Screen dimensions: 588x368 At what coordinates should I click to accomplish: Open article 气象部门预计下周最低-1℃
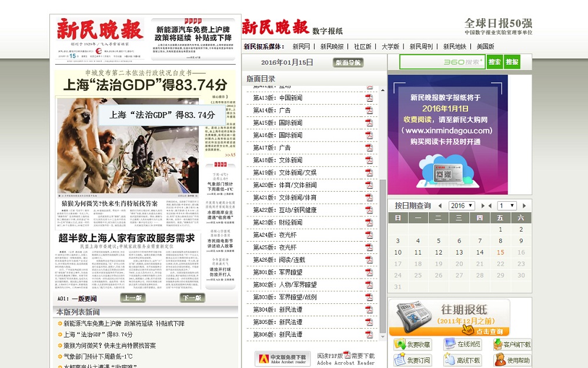tap(98, 356)
